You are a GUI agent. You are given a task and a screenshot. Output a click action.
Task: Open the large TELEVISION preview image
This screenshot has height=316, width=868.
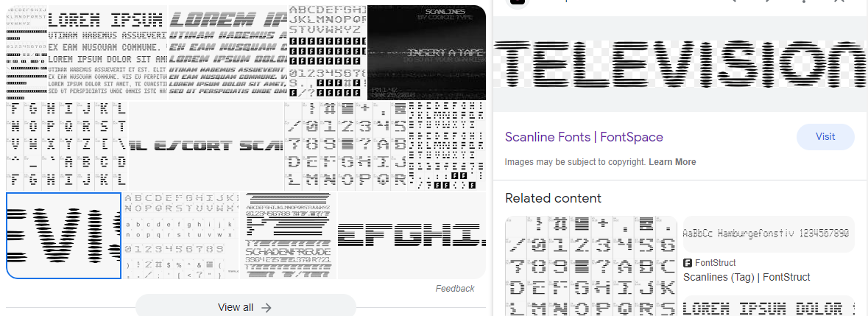pyautogui.click(x=680, y=64)
